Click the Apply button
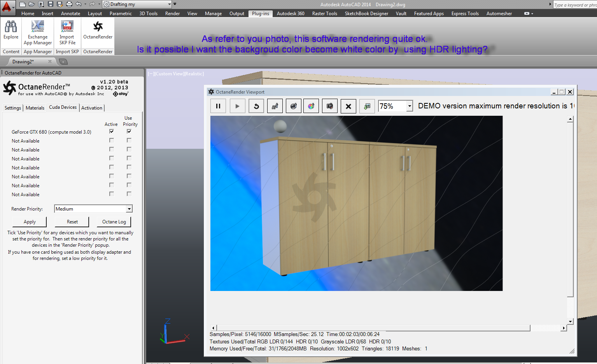This screenshot has height=364, width=597. click(30, 222)
